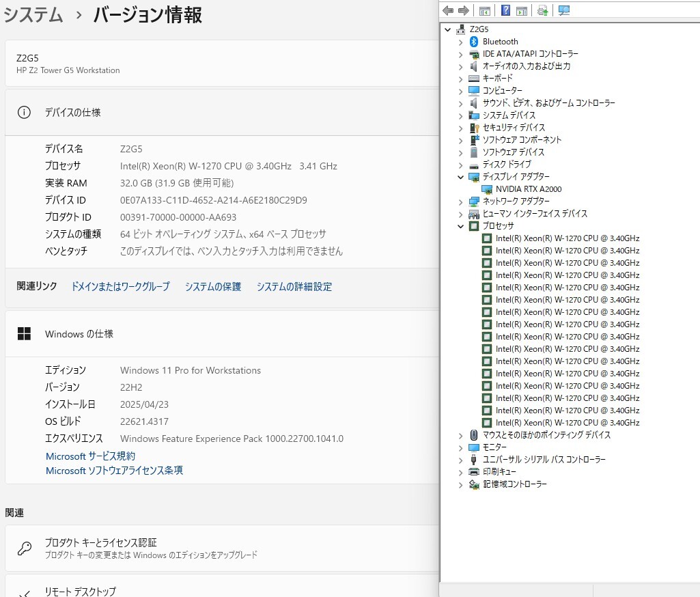Viewport: 700px width, 597px height.
Task: Click the Help icon in Device Manager toolbar
Action: pyautogui.click(x=506, y=10)
